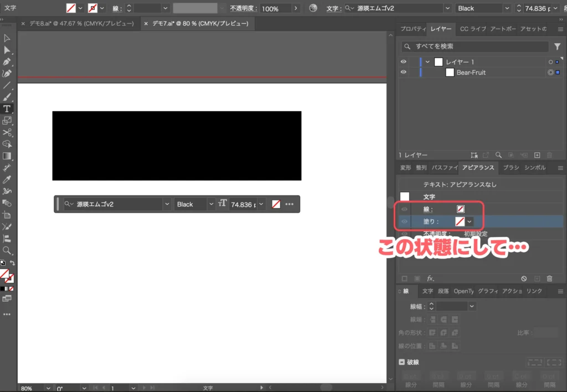
Task: Switch to the デモ8.ai document tab
Action: pyautogui.click(x=77, y=24)
